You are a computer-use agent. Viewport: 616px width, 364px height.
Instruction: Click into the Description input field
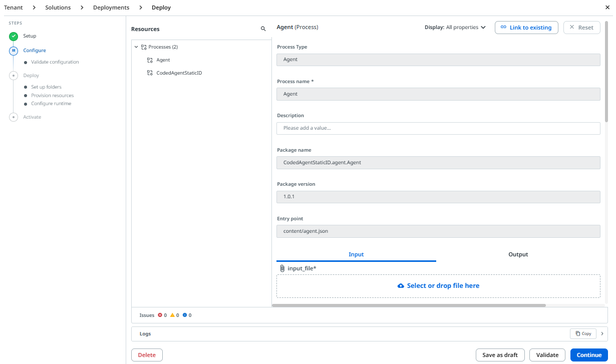pos(438,128)
